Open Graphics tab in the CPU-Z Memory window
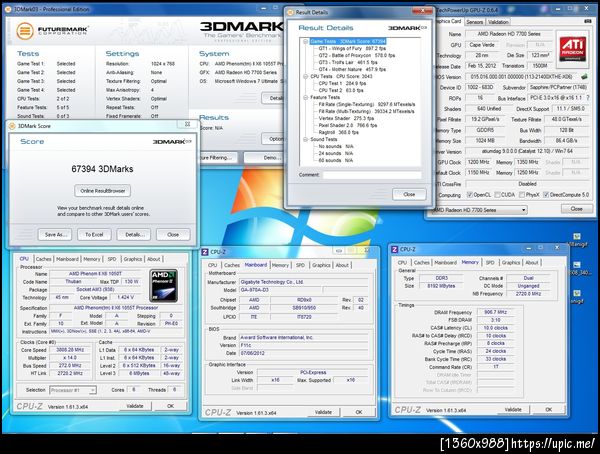The image size is (600, 454). 511,263
